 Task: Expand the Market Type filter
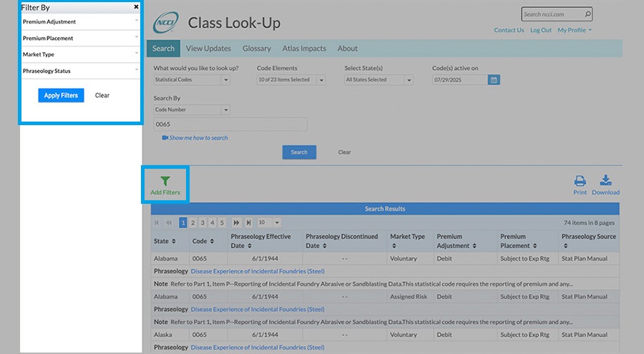[x=80, y=54]
